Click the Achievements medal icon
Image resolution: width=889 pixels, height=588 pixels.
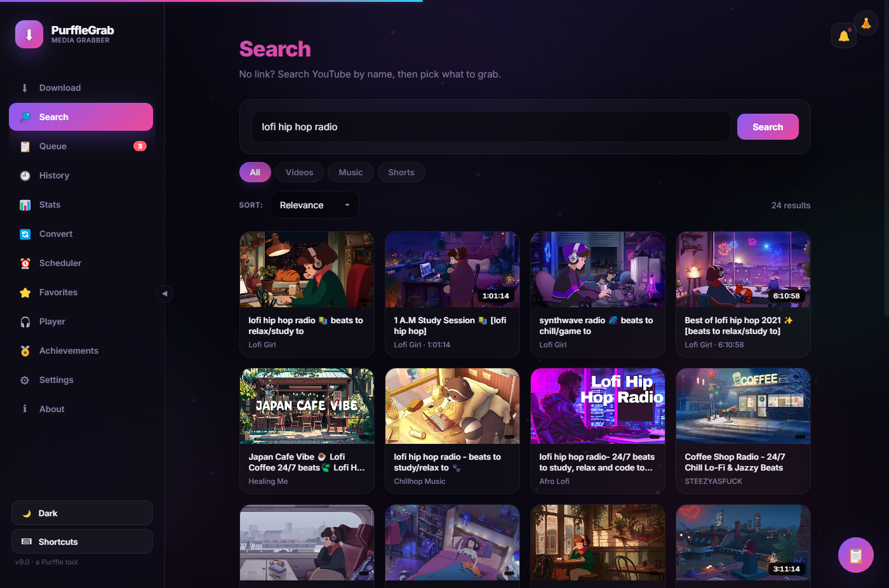click(x=25, y=351)
